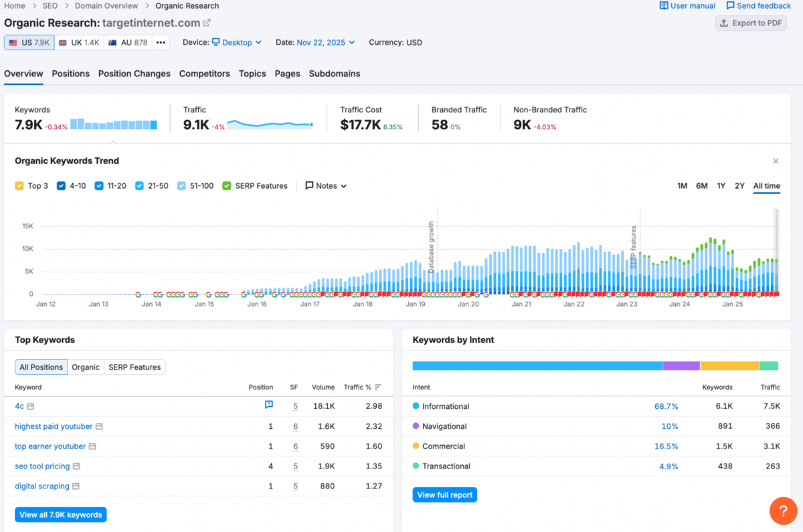
Task: Click Informational 68.7% percentage link
Action: 666,406
